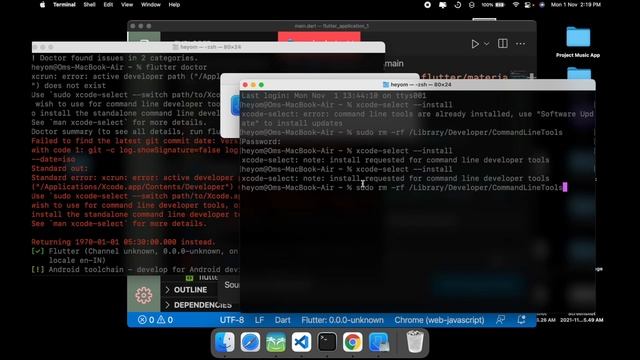Open the Wi-Fi menu bar icon
This screenshot has height=360, width=640.
(516, 5)
